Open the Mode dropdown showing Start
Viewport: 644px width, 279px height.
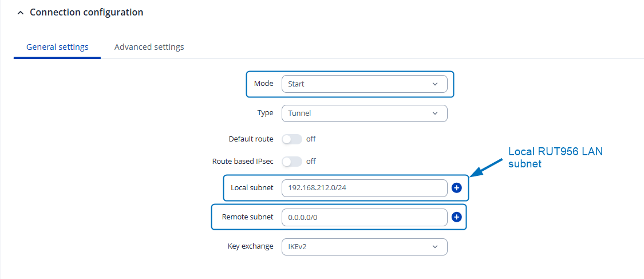(x=364, y=84)
